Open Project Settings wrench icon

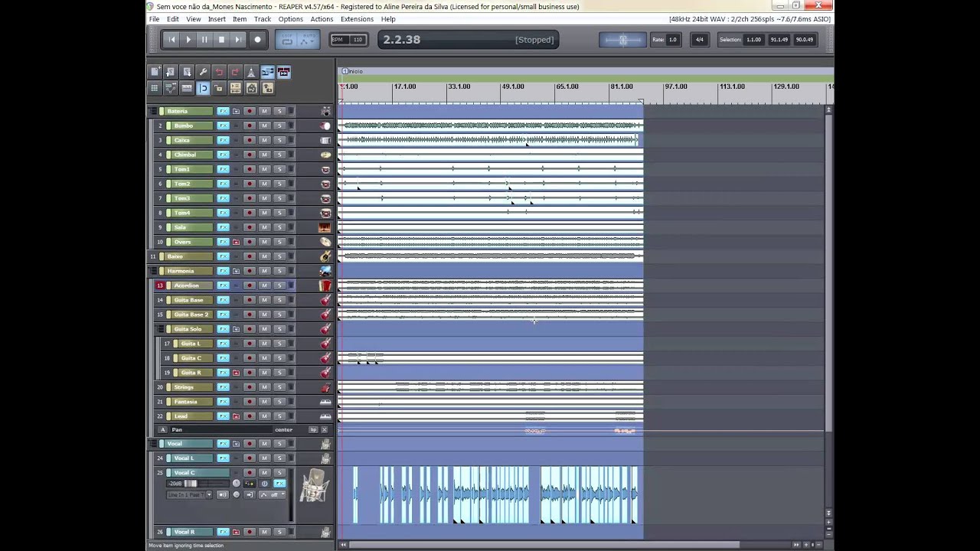point(203,72)
